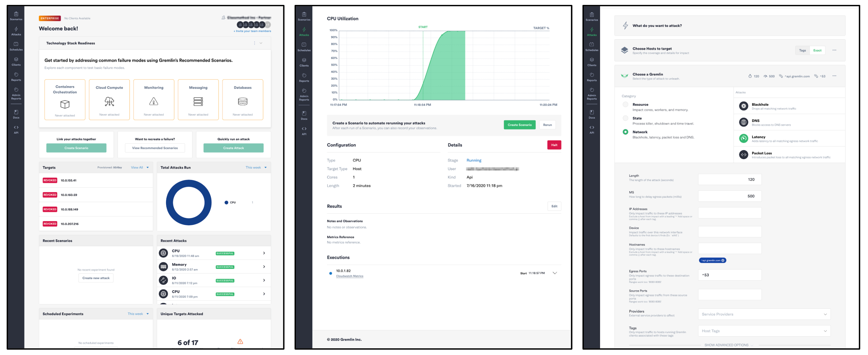Open the Cloud Compute scenario icon

[x=109, y=101]
